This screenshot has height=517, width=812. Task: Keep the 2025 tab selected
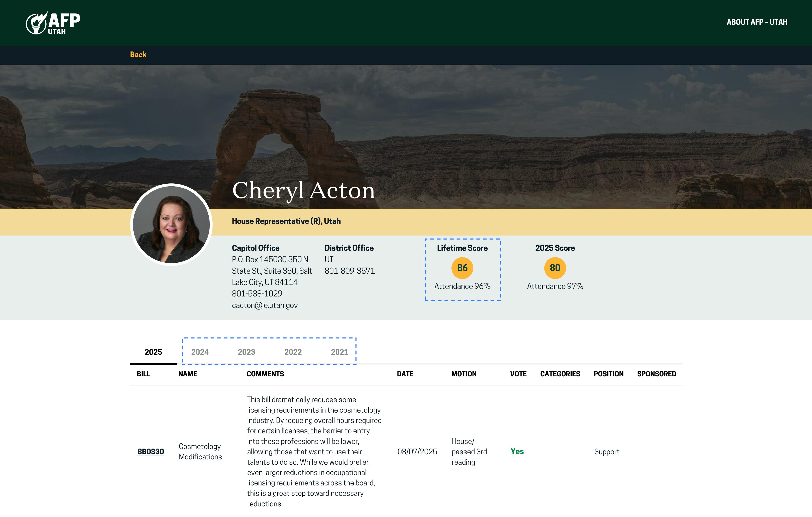point(153,352)
